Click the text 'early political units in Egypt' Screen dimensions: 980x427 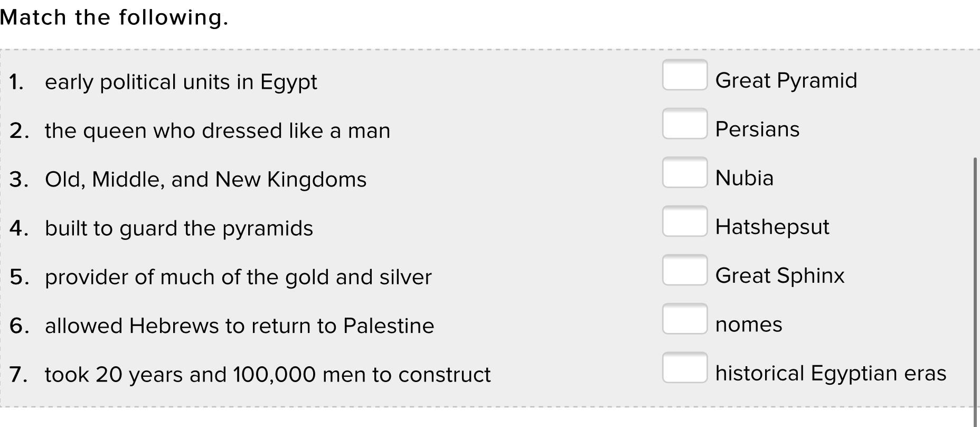pyautogui.click(x=181, y=82)
